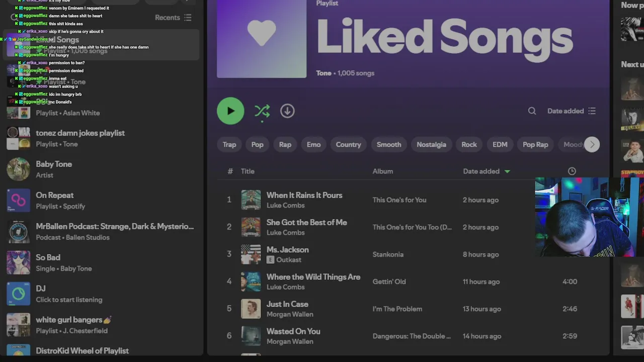
Task: Open This One's for You album link
Action: pyautogui.click(x=399, y=200)
